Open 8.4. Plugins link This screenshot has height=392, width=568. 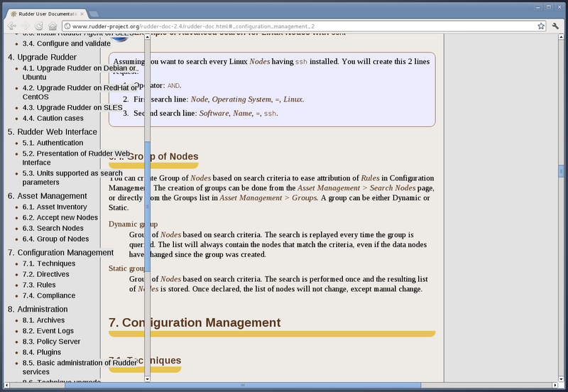point(42,352)
